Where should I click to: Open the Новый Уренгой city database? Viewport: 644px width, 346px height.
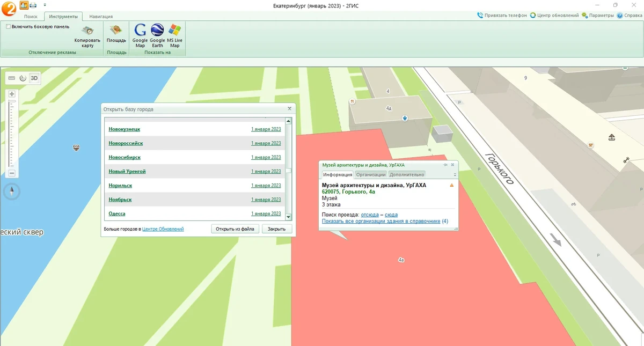127,171
